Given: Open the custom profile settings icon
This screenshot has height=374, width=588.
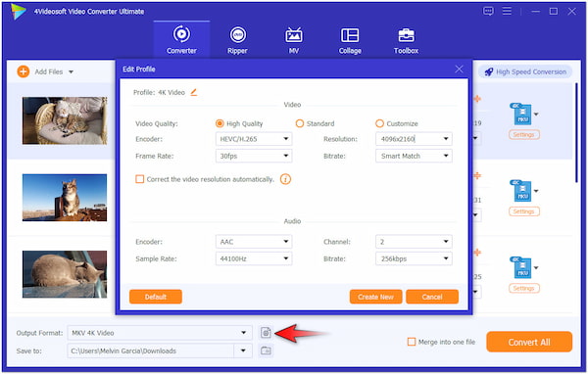Looking at the screenshot, I should 266,333.
